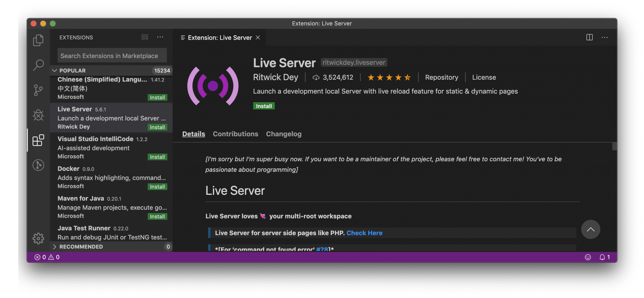
Task: Open the feedback smiley in status bar
Action: pos(588,257)
